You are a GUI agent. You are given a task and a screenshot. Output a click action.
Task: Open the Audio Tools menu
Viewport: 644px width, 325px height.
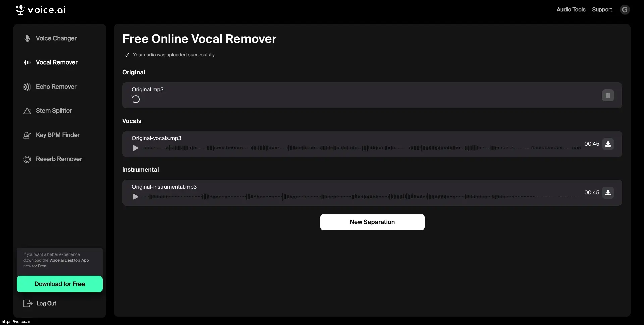[571, 10]
